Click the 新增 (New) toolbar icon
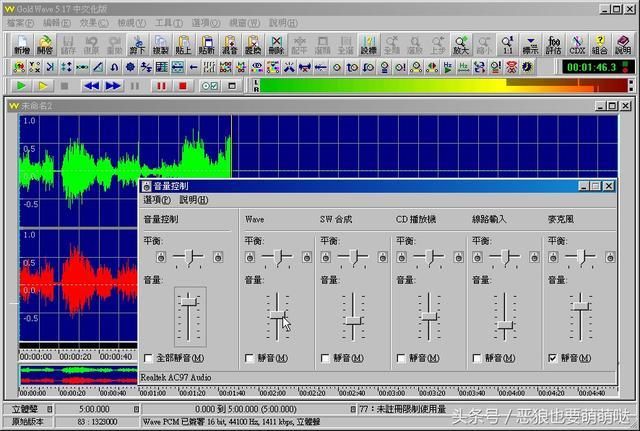 click(x=21, y=44)
